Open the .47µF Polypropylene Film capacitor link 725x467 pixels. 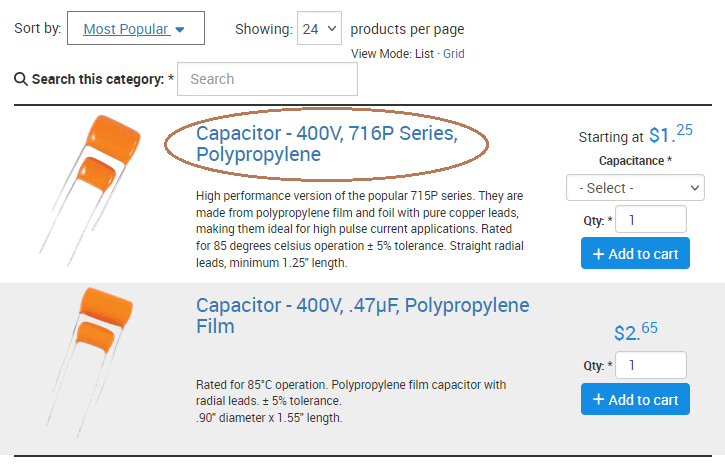[362, 315]
